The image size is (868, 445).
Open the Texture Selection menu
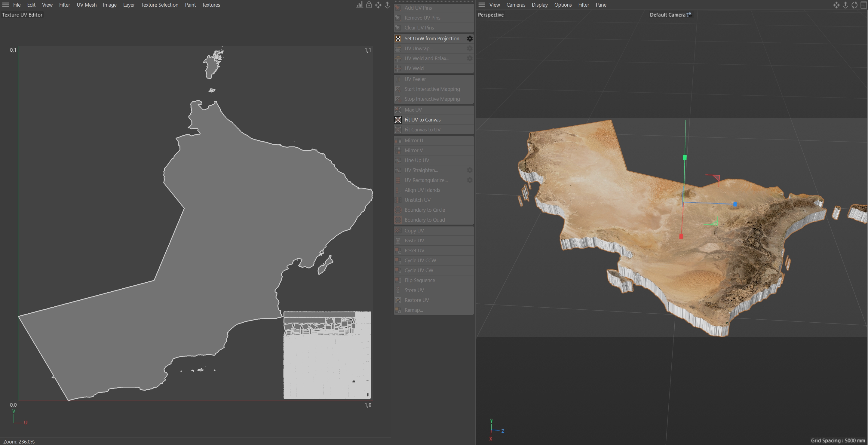point(159,5)
